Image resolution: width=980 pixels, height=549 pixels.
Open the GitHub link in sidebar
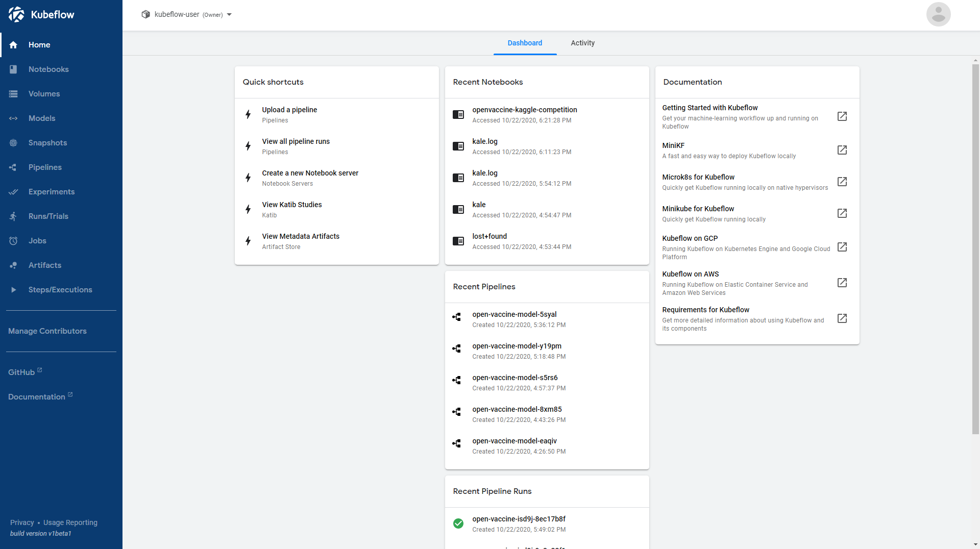tap(25, 372)
